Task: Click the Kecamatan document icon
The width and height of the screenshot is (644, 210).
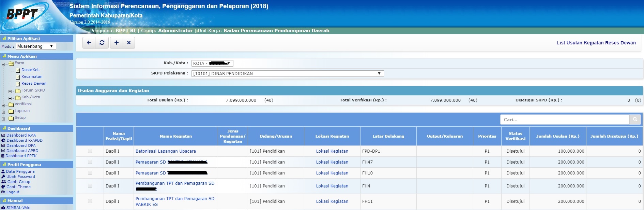Action: (x=18, y=77)
